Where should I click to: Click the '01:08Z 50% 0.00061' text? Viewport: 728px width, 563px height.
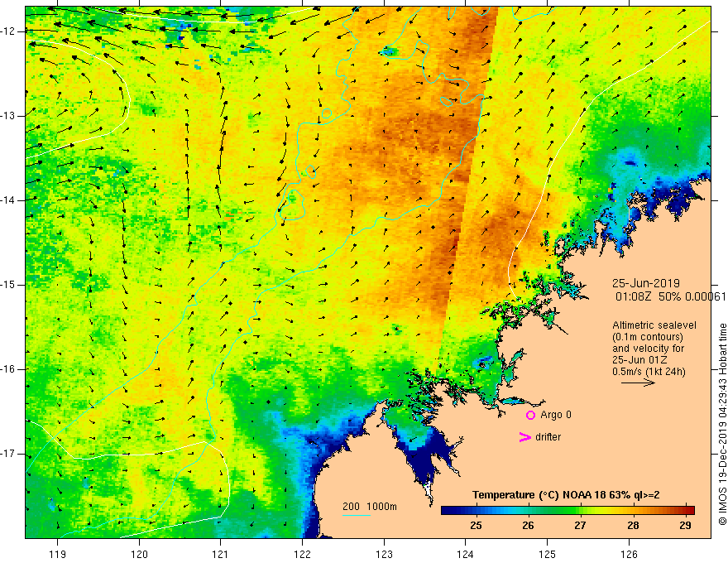(x=670, y=296)
